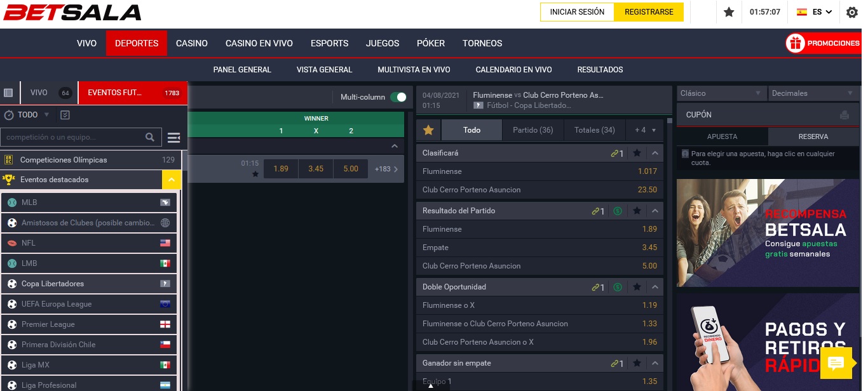Image resolution: width=868 pixels, height=391 pixels.
Task: Select Fluminense o X at 1.19
Action: 539,305
